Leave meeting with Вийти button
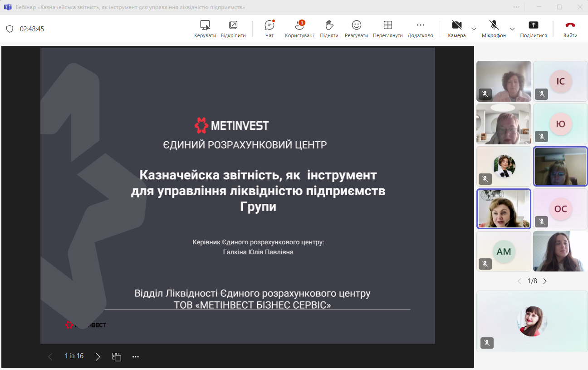 570,29
